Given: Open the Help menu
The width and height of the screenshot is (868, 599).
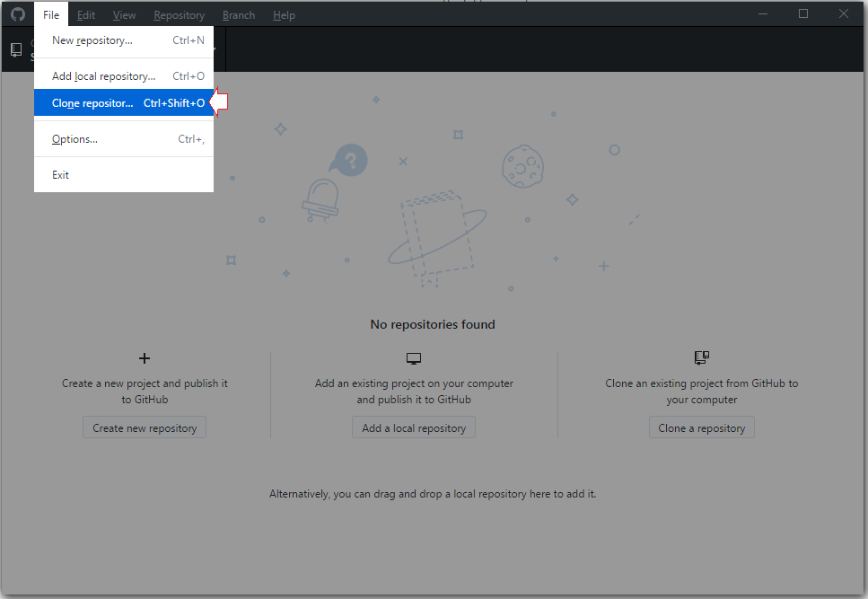Looking at the screenshot, I should pyautogui.click(x=284, y=15).
